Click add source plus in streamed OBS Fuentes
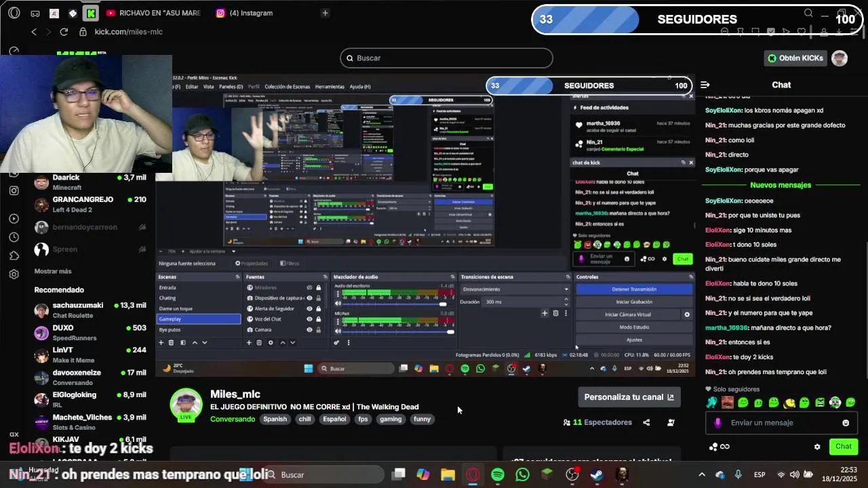The image size is (868, 488). coord(249,343)
